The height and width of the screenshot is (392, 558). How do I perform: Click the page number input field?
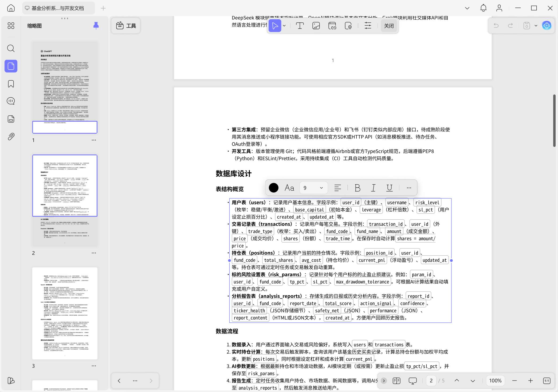[x=431, y=381]
